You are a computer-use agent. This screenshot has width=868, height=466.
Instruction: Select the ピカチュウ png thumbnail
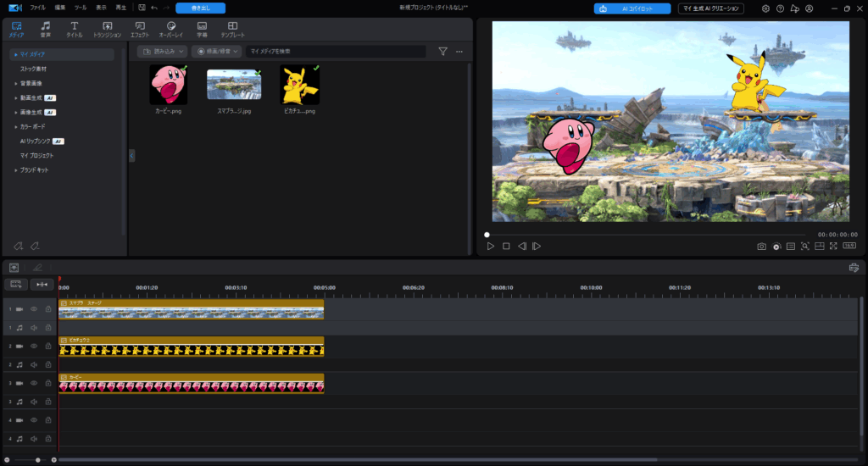point(299,85)
